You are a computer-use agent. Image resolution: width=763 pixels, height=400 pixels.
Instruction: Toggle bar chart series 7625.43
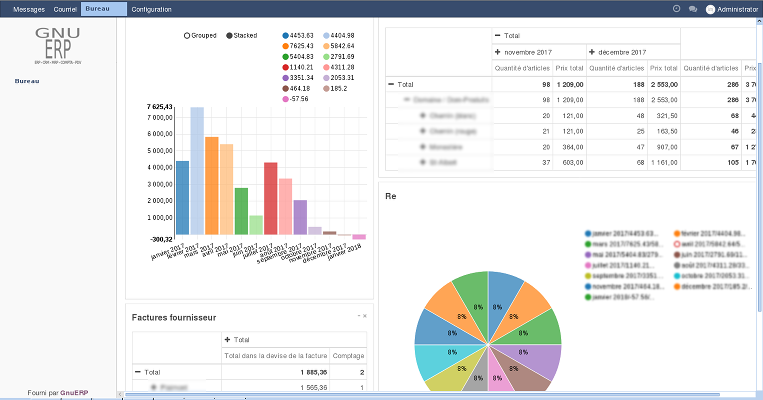pyautogui.click(x=298, y=46)
